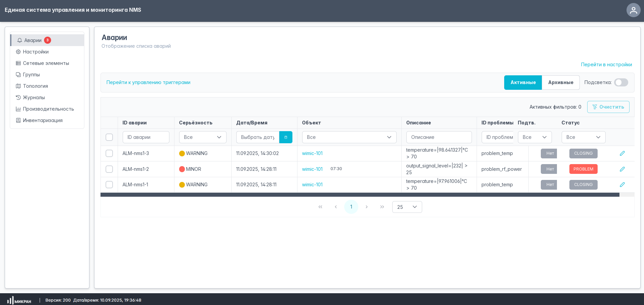Go to the next page arrow
Image resolution: width=644 pixels, height=305 pixels.
tap(366, 207)
